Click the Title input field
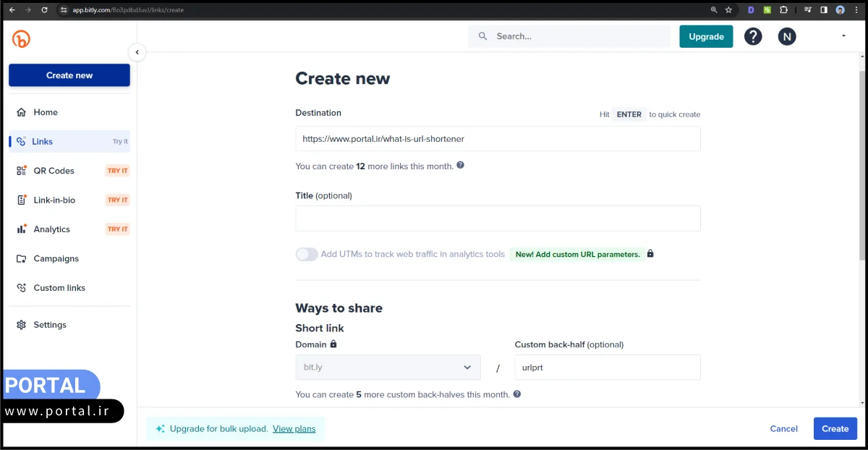The height and width of the screenshot is (450, 868). tap(498, 218)
